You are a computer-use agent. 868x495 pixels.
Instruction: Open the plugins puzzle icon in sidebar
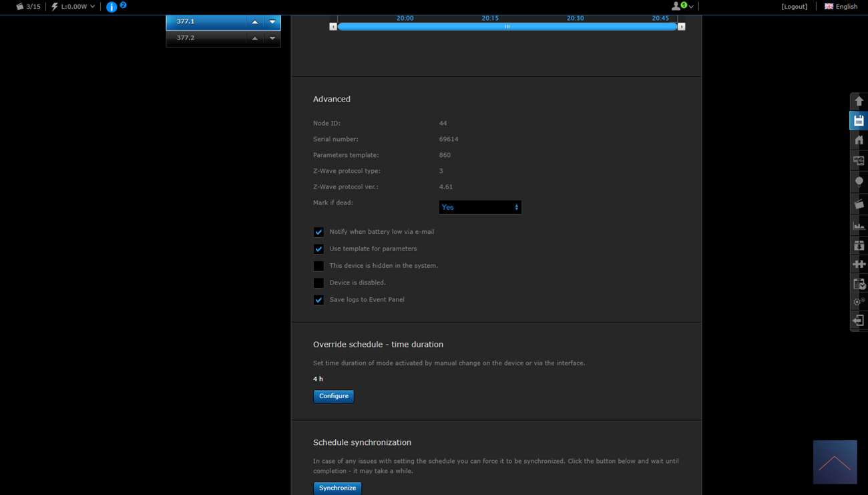coord(859,265)
